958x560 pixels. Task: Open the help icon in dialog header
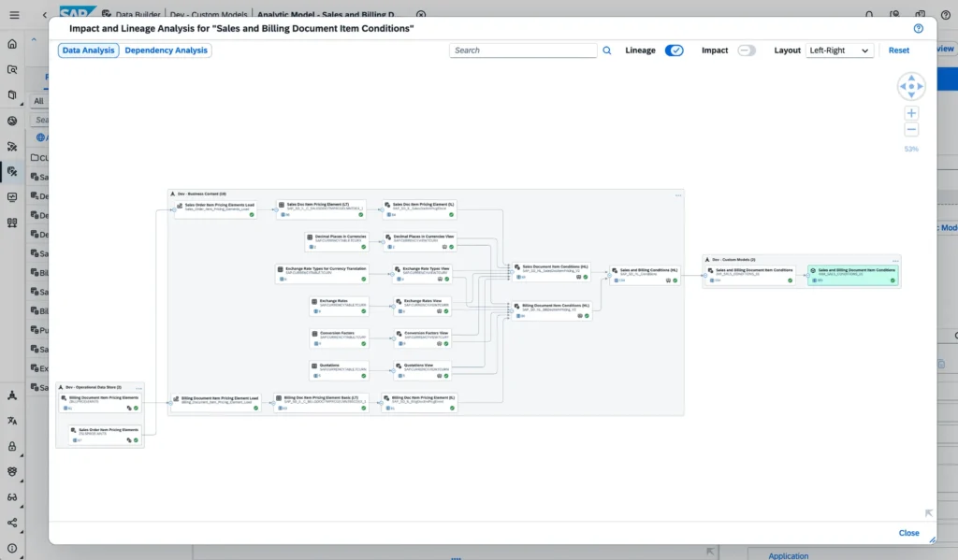click(918, 28)
